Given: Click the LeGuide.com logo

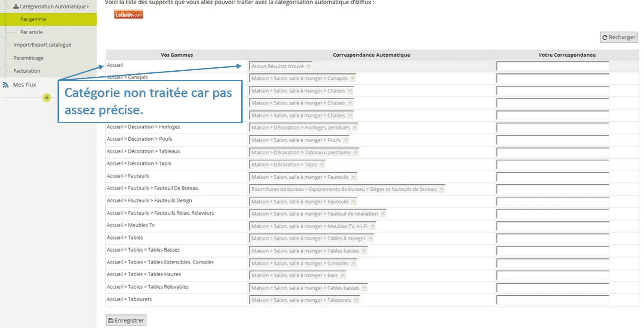Looking at the screenshot, I should [x=128, y=15].
